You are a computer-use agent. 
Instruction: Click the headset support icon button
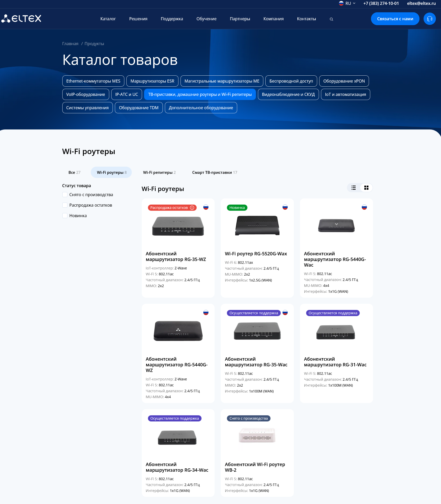430,19
